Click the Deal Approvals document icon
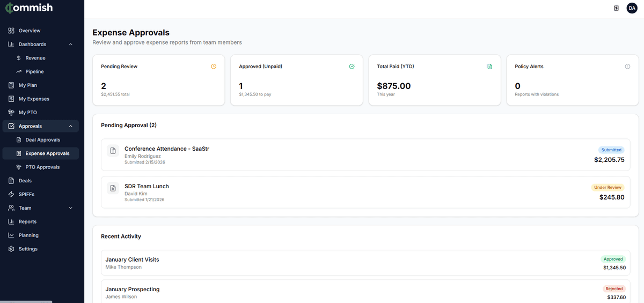Image resolution: width=644 pixels, height=303 pixels. pos(19,140)
